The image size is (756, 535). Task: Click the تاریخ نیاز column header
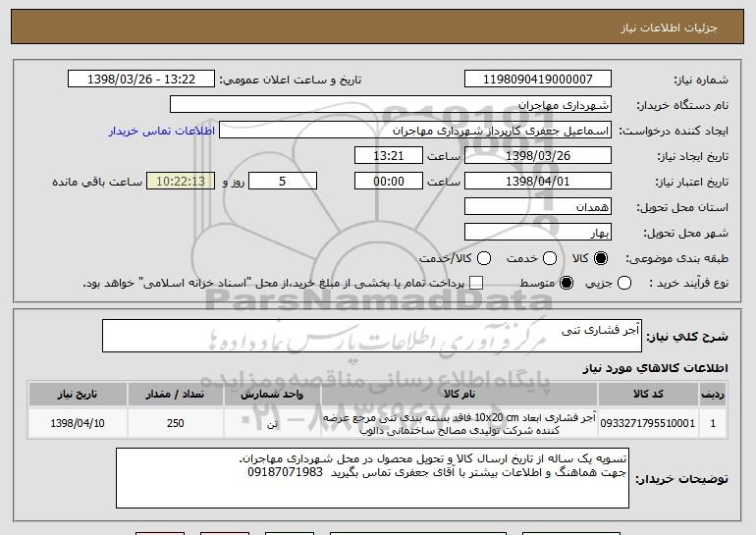[x=78, y=395]
